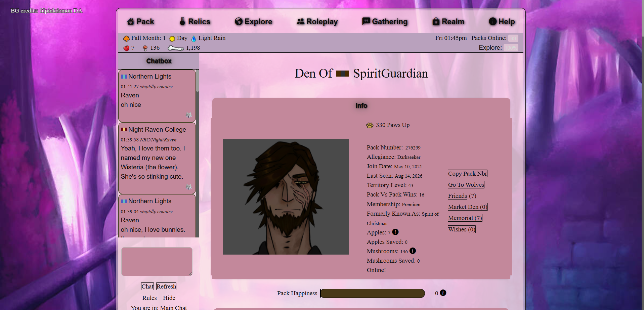This screenshot has width=644, height=310.
Task: Open the chat Rules
Action: (x=149, y=298)
